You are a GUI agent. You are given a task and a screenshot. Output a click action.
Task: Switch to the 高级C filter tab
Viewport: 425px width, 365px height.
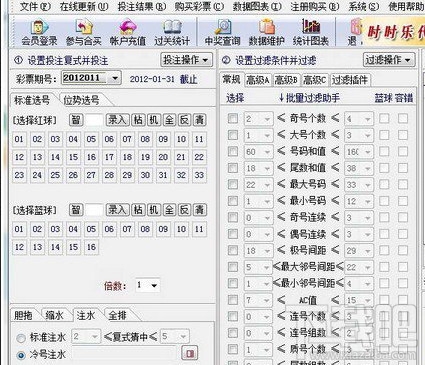315,80
